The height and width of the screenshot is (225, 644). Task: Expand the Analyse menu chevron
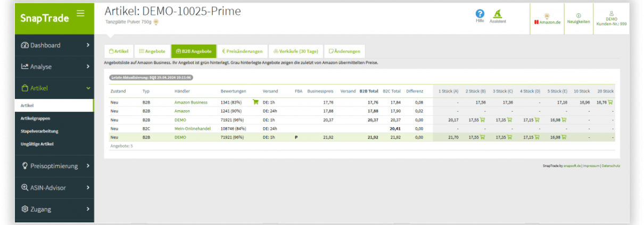click(x=88, y=66)
